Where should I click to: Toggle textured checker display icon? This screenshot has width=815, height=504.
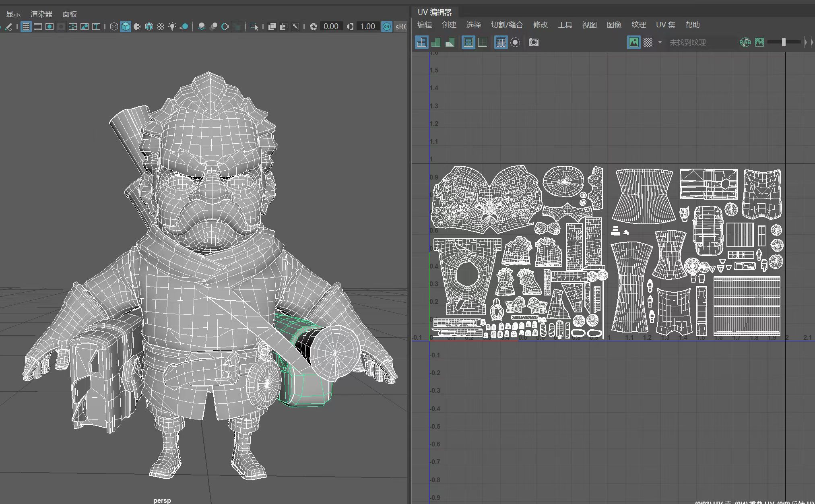pyautogui.click(x=161, y=27)
